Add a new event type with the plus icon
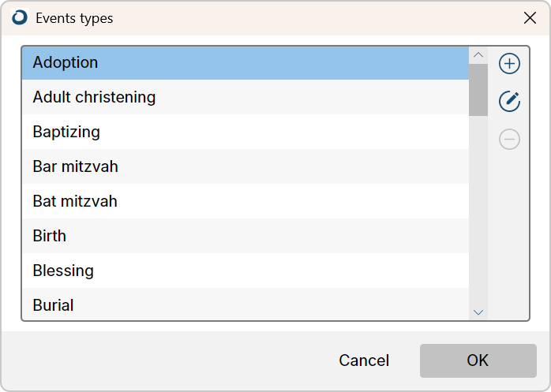Screen dimensions: 551x392 pos(509,64)
